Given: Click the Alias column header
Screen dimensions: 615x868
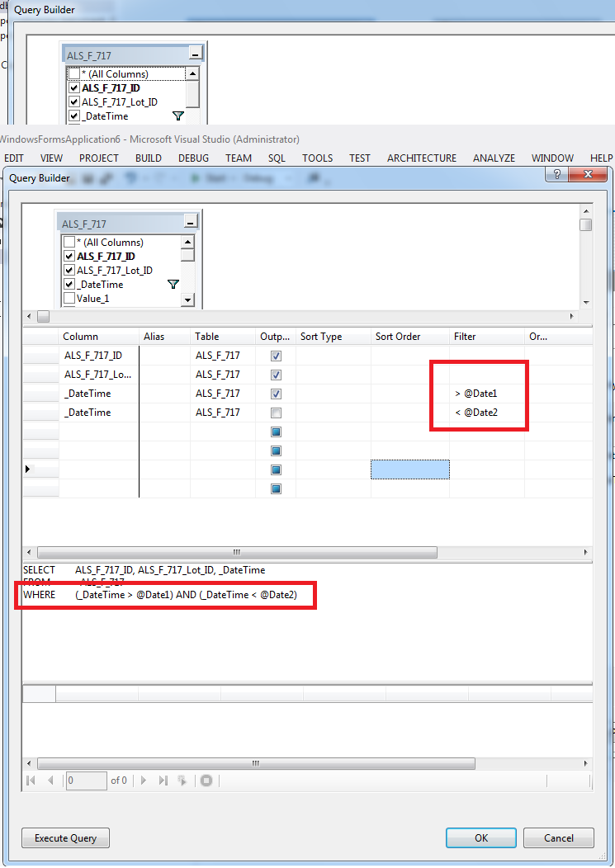Looking at the screenshot, I should (164, 336).
